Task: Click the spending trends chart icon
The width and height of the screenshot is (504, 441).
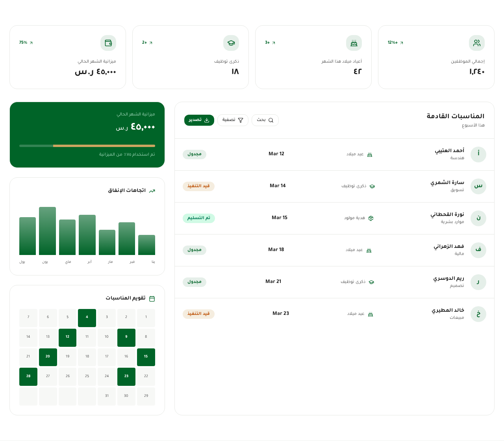Action: 152,191
